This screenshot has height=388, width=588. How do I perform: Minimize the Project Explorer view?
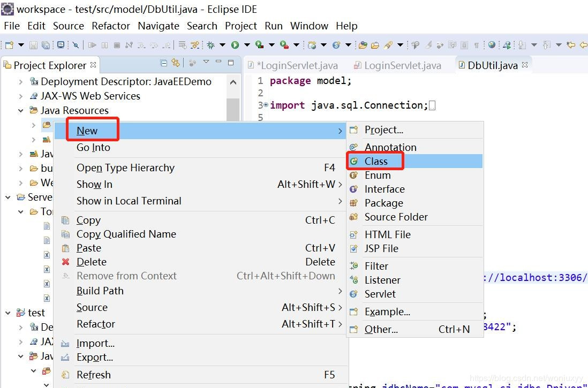[x=218, y=62]
